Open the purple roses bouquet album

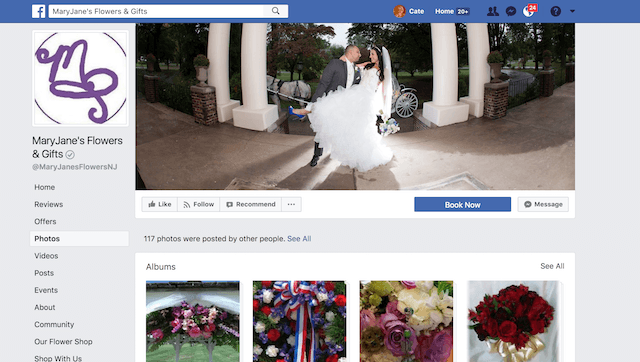tap(406, 321)
